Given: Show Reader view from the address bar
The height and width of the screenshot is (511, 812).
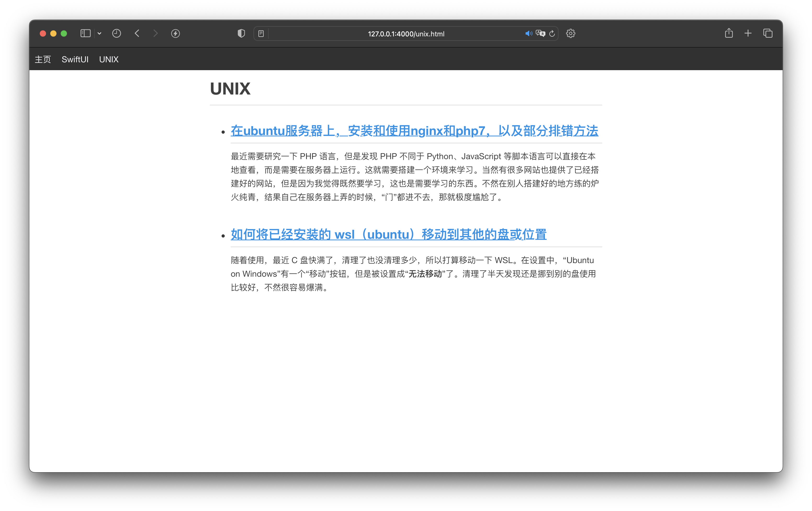Looking at the screenshot, I should click(261, 34).
